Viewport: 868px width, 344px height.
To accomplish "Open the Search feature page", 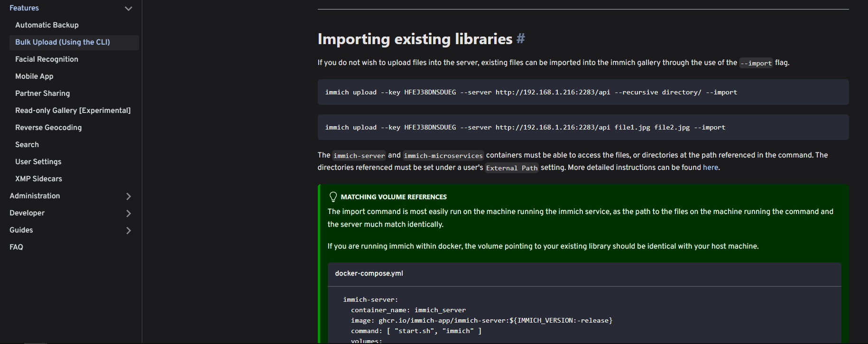I will pos(27,145).
